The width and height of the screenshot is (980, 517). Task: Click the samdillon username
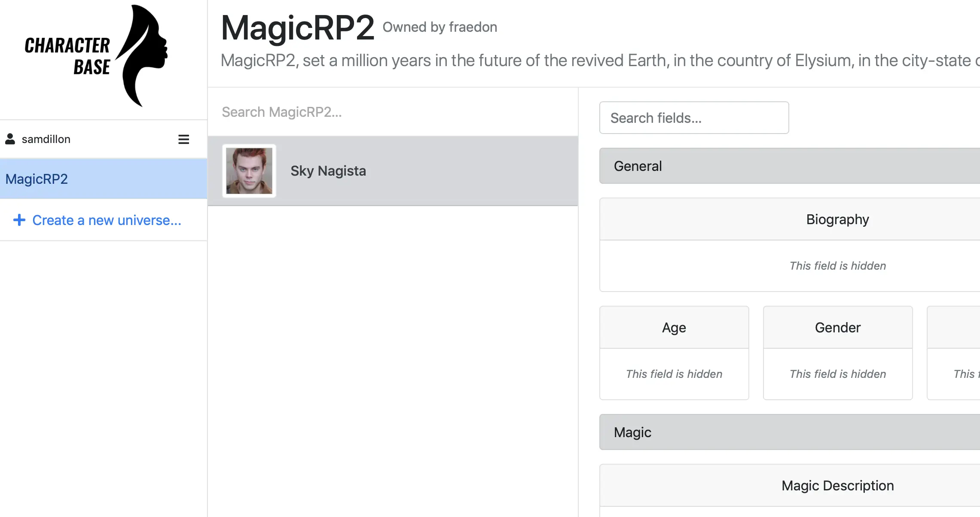point(46,139)
